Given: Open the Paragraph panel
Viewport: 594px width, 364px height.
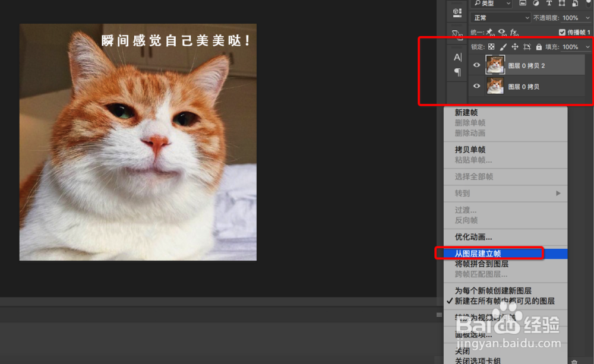Looking at the screenshot, I should coord(456,72).
